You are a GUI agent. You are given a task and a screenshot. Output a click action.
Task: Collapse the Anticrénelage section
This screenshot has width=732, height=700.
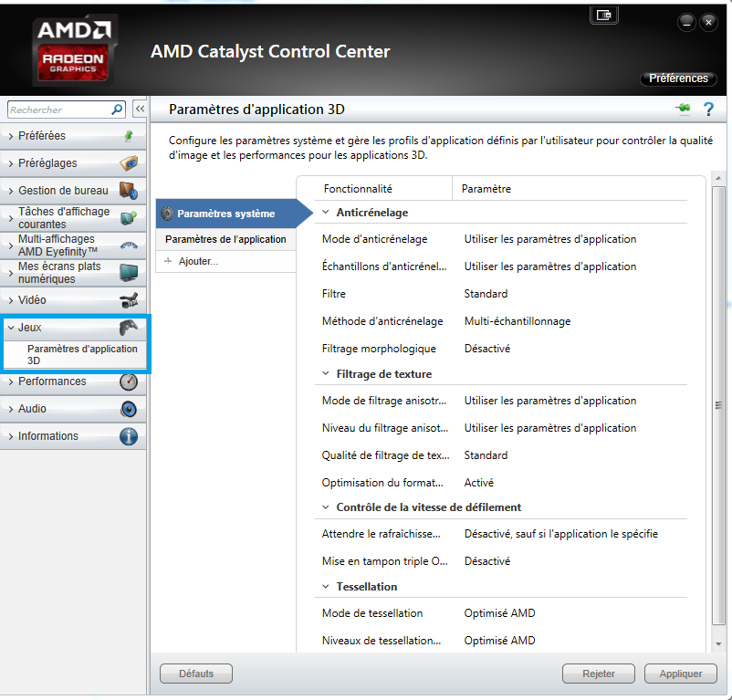click(x=326, y=213)
